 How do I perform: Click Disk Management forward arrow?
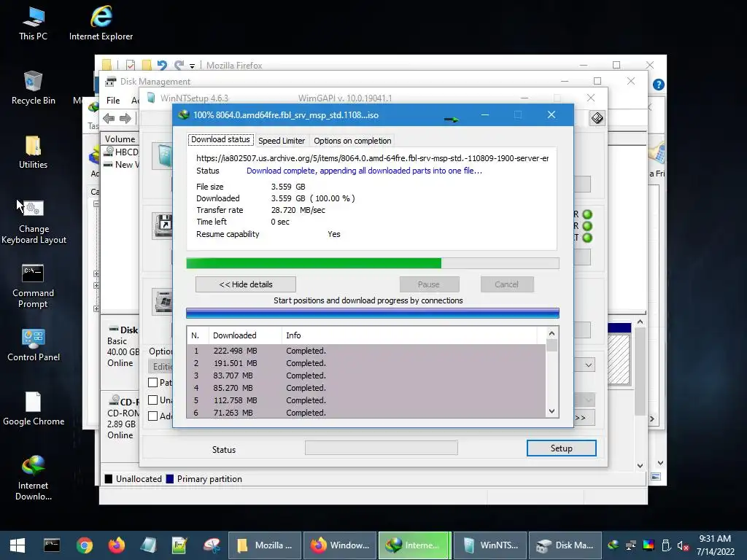125,118
